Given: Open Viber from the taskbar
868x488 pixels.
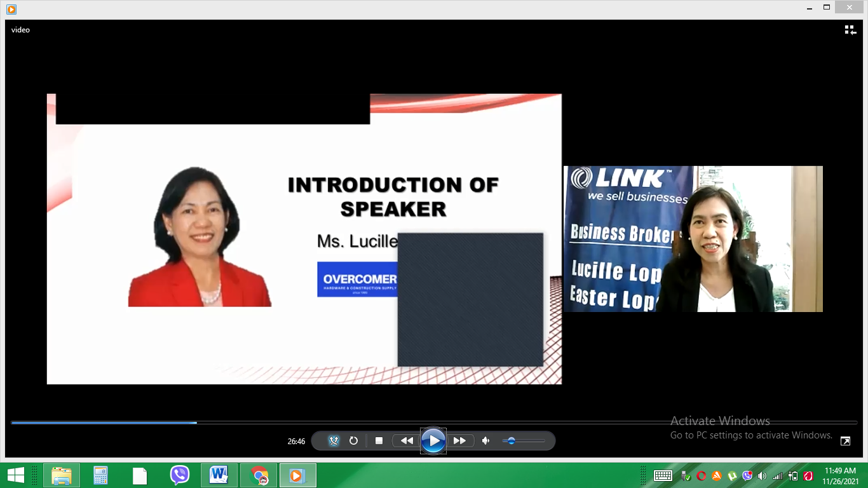Looking at the screenshot, I should (180, 475).
